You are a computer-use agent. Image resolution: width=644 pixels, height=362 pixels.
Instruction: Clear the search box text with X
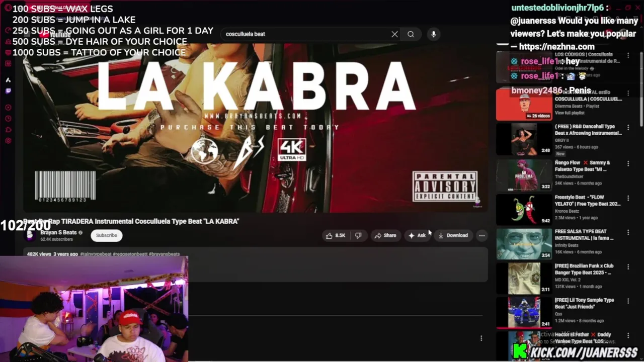pyautogui.click(x=394, y=34)
